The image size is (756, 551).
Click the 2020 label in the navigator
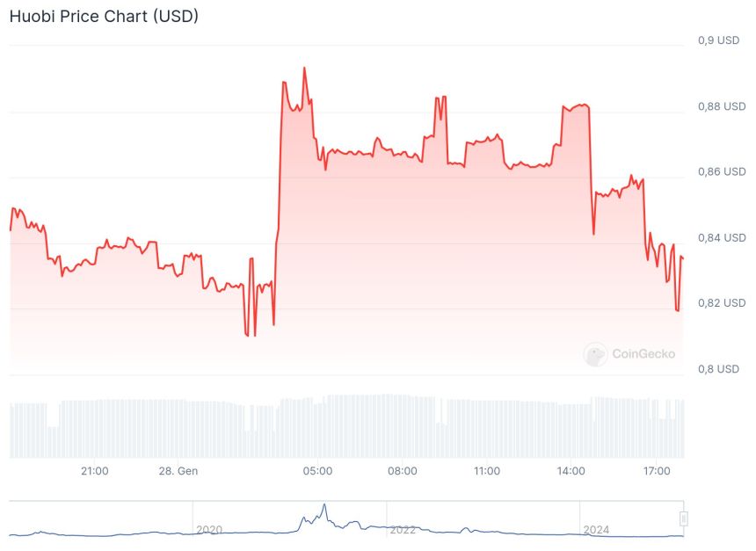click(x=209, y=530)
